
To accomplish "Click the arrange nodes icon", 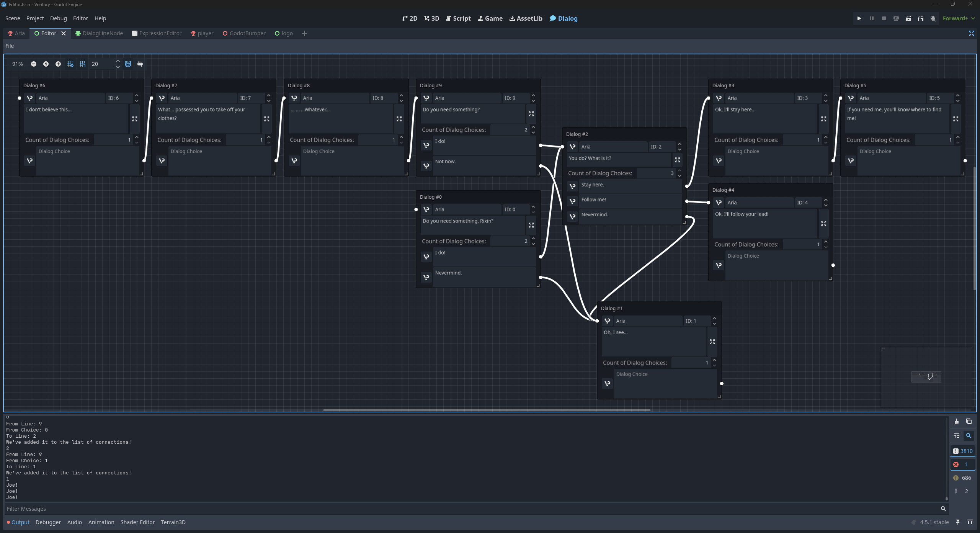I will (x=140, y=64).
